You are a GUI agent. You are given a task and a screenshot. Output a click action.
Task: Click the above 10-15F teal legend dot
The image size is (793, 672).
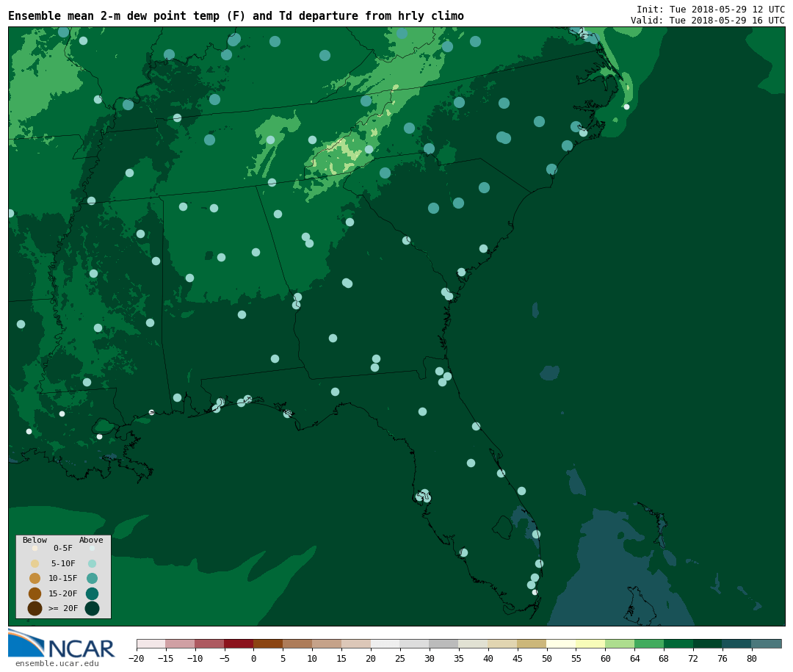(x=92, y=579)
